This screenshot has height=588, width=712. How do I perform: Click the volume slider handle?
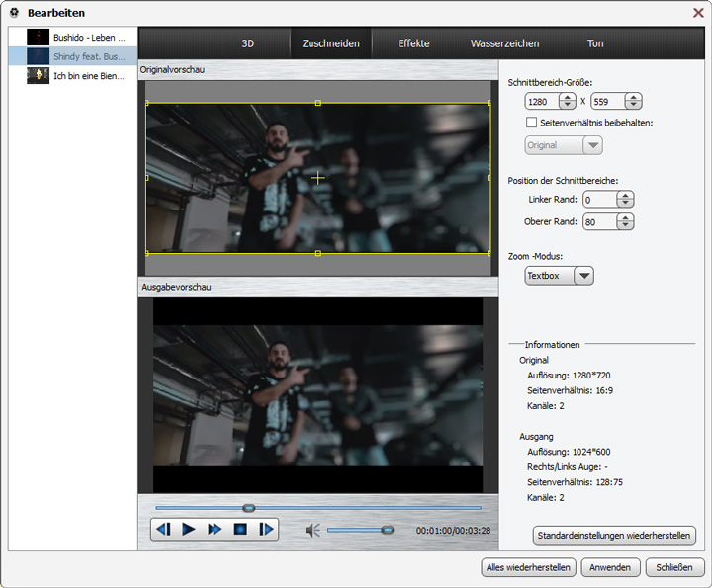click(x=388, y=530)
